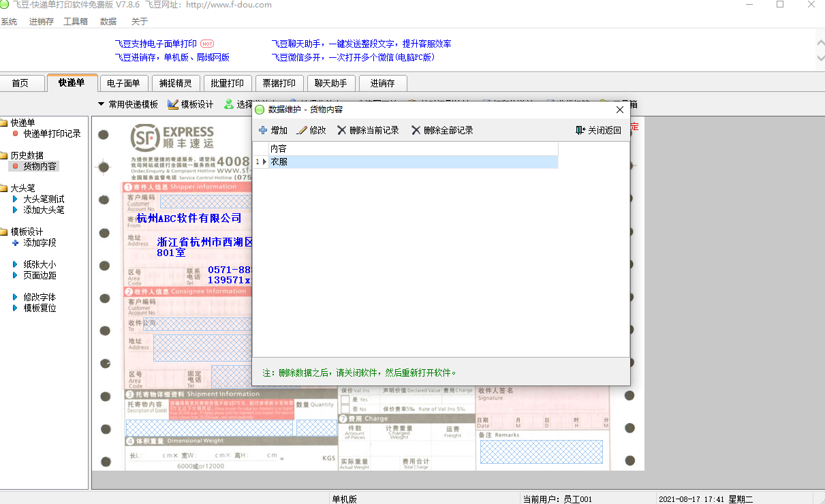Select 模板复位 in the sidebar
This screenshot has height=504, width=825.
click(x=40, y=308)
